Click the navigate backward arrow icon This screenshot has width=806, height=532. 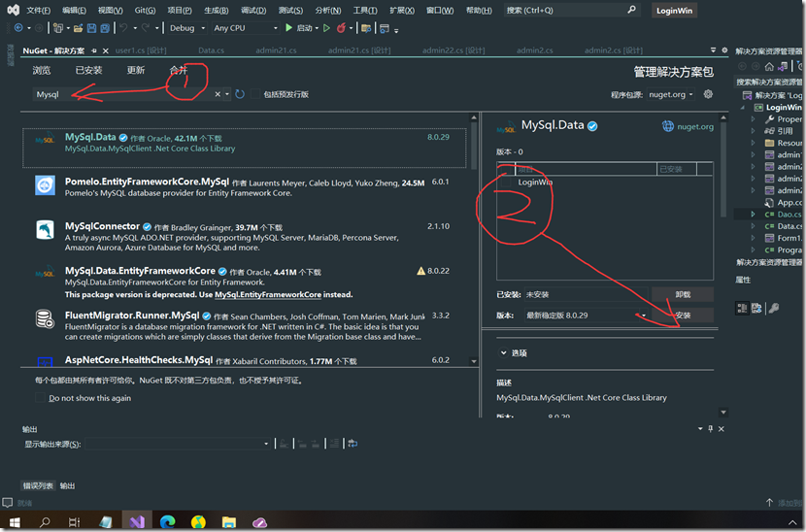click(x=18, y=28)
